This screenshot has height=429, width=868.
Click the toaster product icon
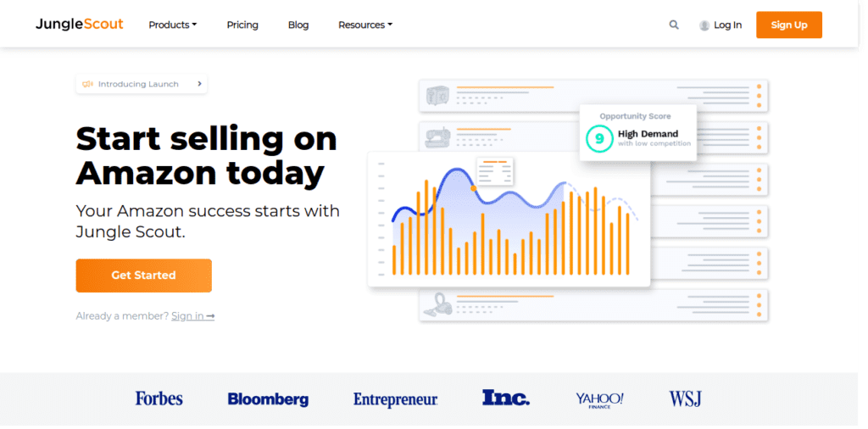(x=438, y=96)
